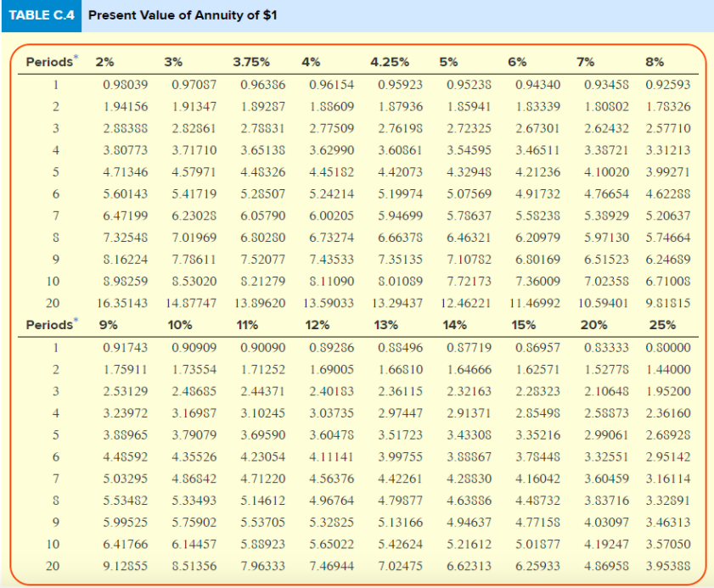Select the cell value 4.16042
The width and height of the screenshot is (714, 588).
(537, 479)
